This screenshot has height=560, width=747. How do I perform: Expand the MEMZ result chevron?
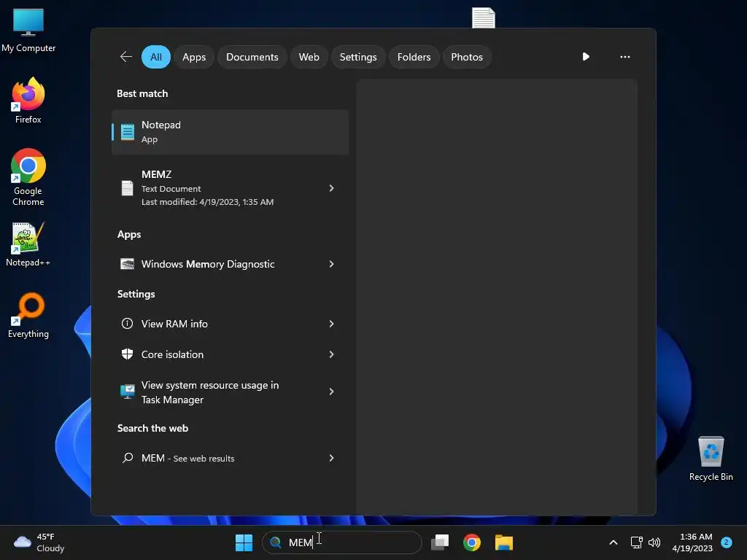[x=332, y=188]
